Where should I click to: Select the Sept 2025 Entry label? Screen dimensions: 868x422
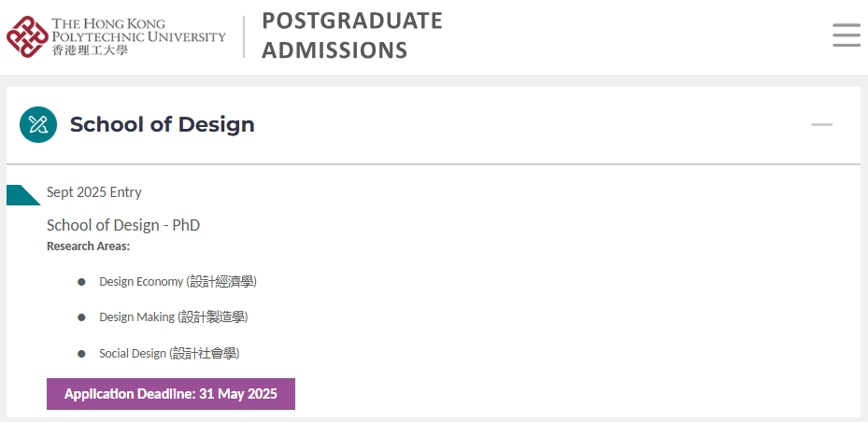click(94, 192)
